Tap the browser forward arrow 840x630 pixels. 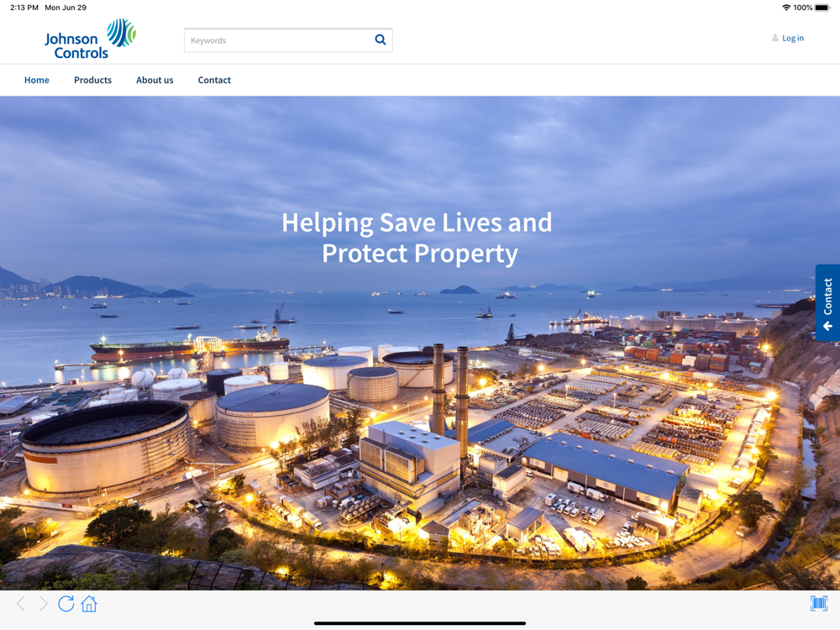[x=44, y=604]
